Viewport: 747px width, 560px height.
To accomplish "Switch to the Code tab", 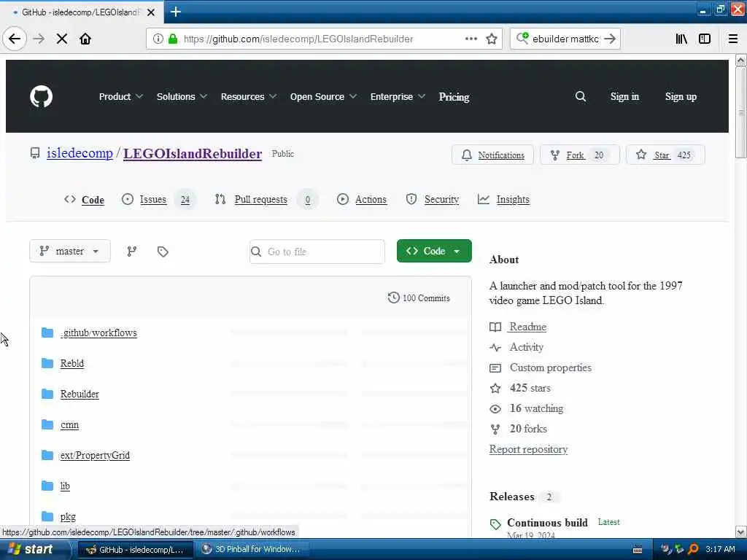I will click(x=85, y=200).
